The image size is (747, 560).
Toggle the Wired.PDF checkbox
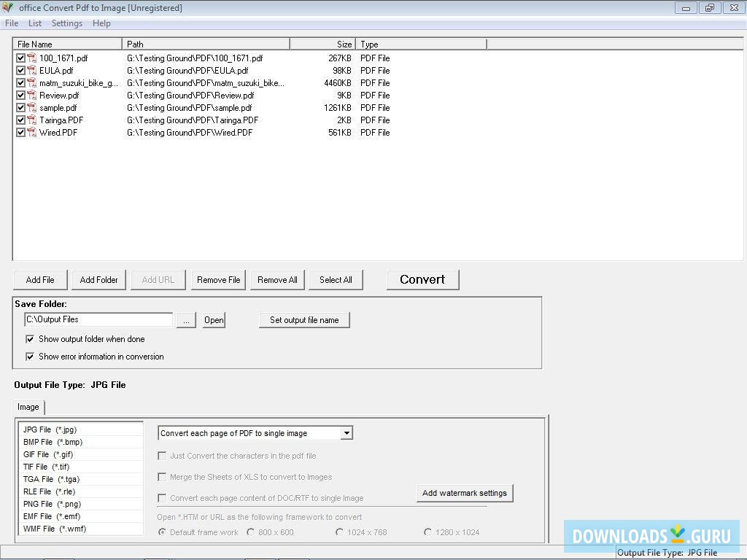(x=20, y=133)
